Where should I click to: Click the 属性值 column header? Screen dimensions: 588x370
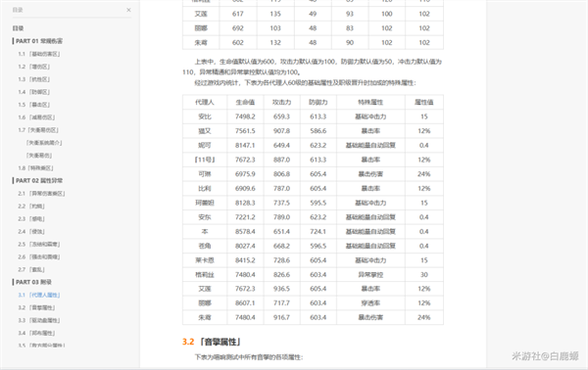coord(424,102)
